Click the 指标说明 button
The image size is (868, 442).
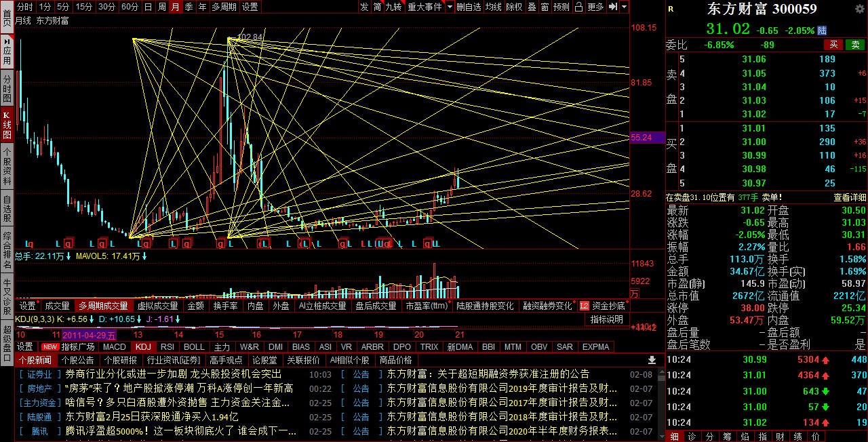point(606,319)
